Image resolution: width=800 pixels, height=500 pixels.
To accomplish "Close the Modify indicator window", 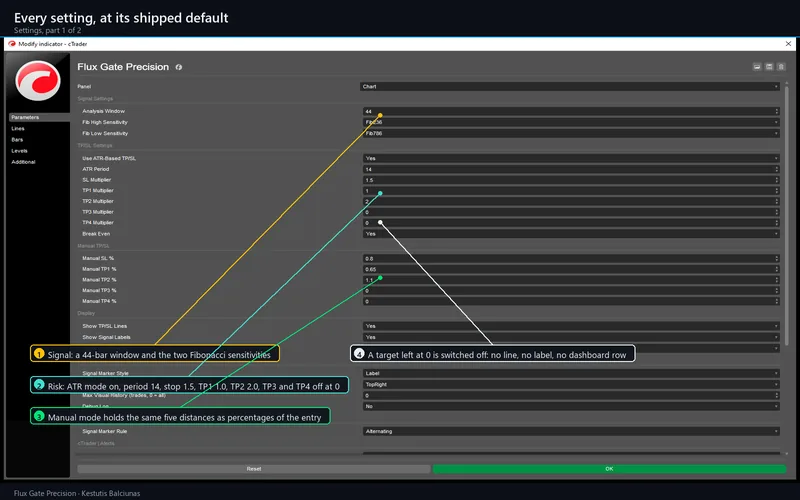I will point(788,44).
